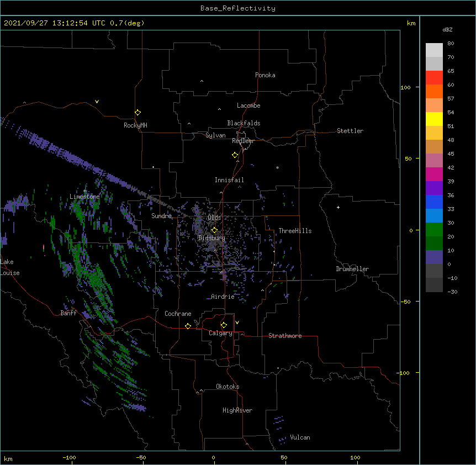Select the HighRiver label
The image size is (476, 465).
[237, 410]
